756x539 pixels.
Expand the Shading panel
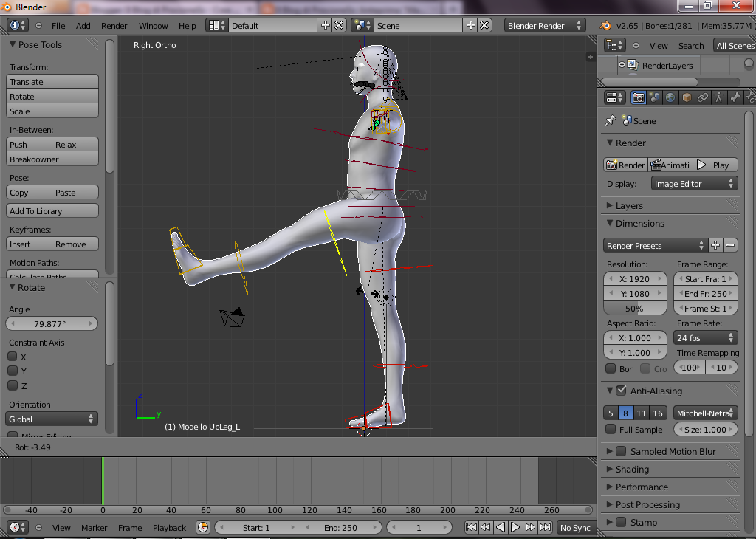point(632,469)
